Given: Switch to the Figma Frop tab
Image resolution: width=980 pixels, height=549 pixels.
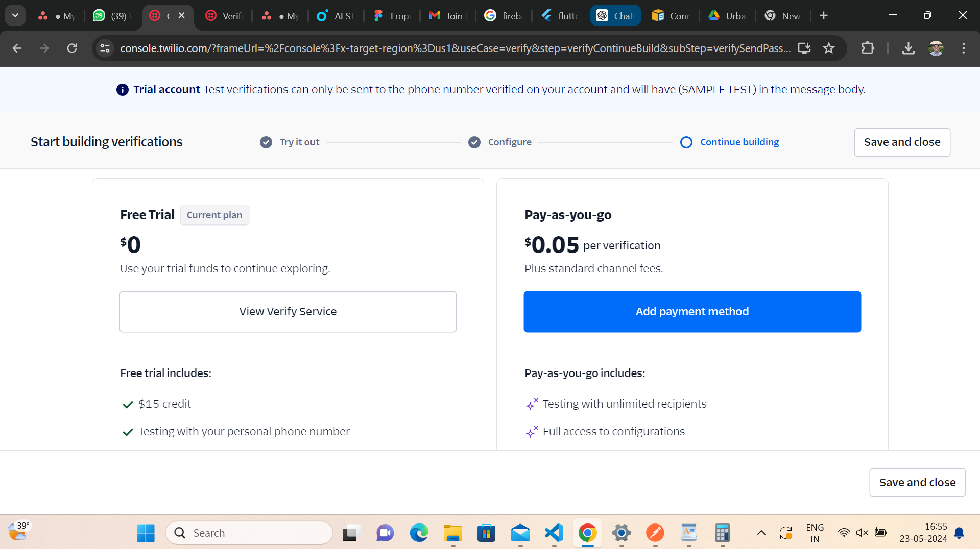Looking at the screenshot, I should [392, 16].
